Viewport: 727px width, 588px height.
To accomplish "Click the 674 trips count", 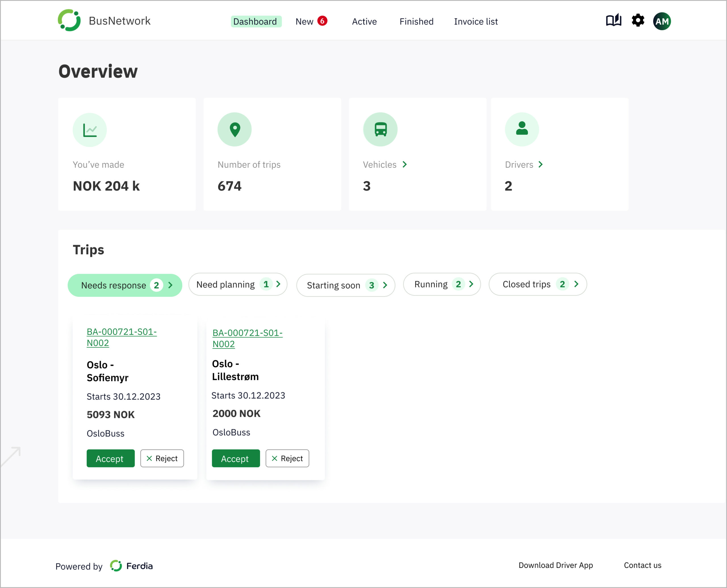I will [229, 186].
